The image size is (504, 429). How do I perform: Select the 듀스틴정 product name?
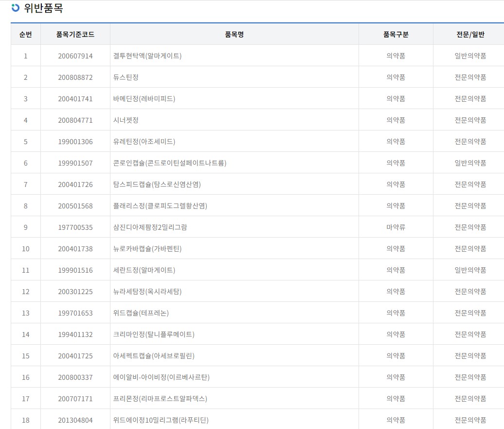click(x=126, y=77)
